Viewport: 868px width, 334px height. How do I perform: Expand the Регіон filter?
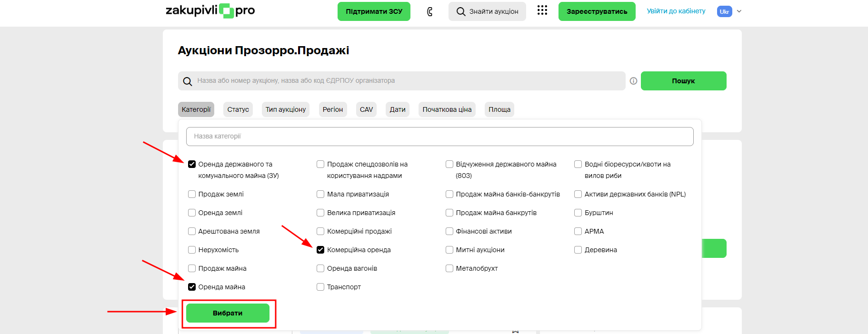(x=332, y=109)
